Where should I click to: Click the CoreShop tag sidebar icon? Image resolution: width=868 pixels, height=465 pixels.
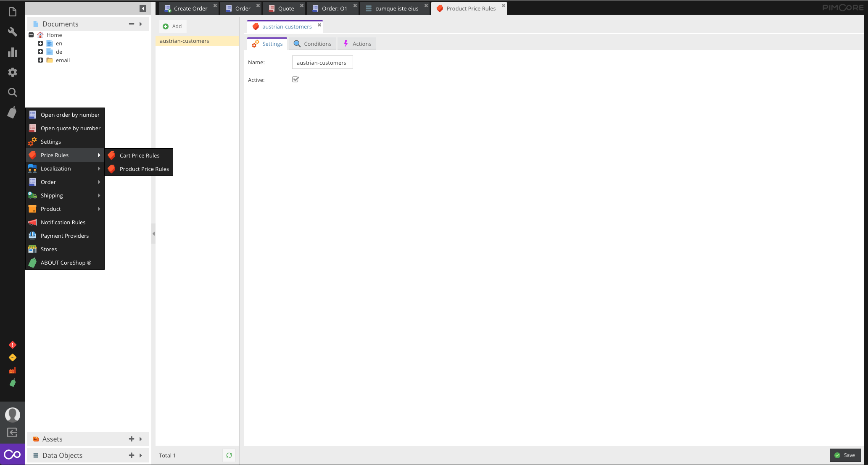[13, 113]
